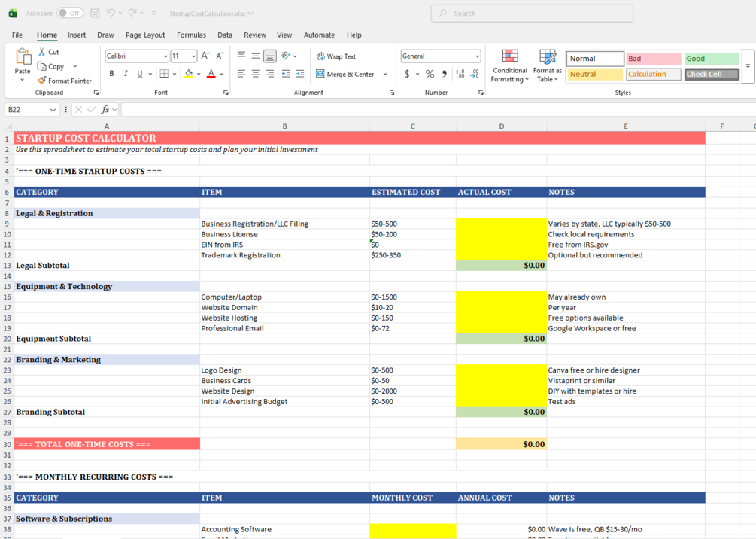Screen dimensions: 756x539
Task: Open the Automate tab
Action: [x=319, y=35]
